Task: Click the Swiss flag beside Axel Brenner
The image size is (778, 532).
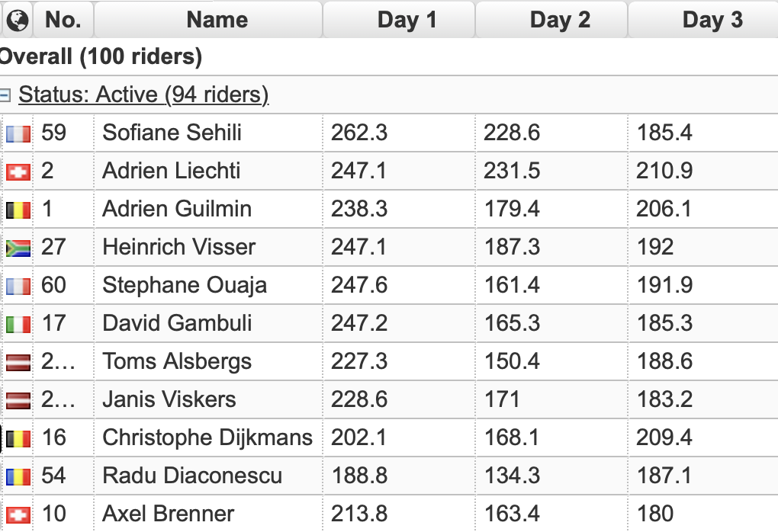Action: (18, 514)
